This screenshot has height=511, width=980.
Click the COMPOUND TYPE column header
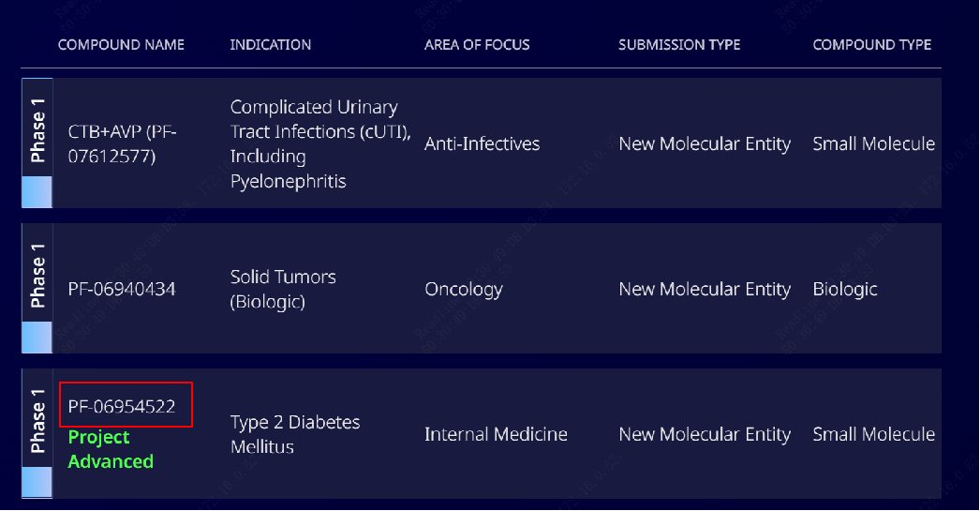[x=871, y=45]
